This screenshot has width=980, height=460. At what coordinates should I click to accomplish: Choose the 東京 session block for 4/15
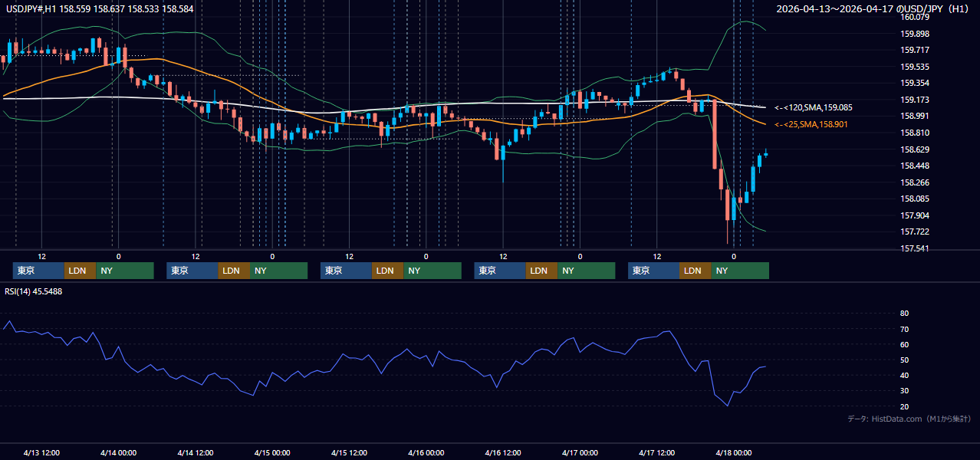click(346, 271)
